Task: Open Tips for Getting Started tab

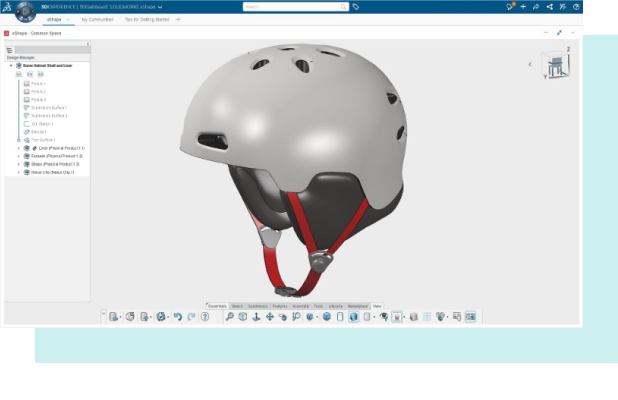Action: tap(147, 19)
